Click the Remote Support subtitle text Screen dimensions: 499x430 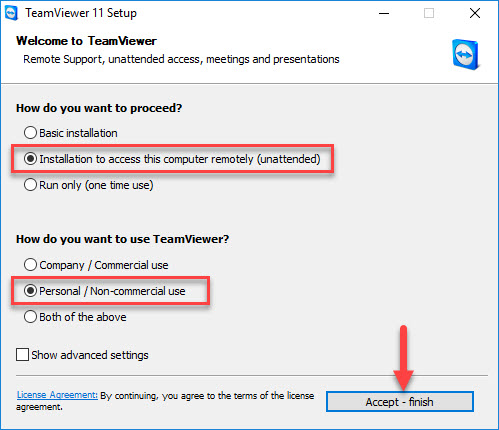tap(181, 59)
